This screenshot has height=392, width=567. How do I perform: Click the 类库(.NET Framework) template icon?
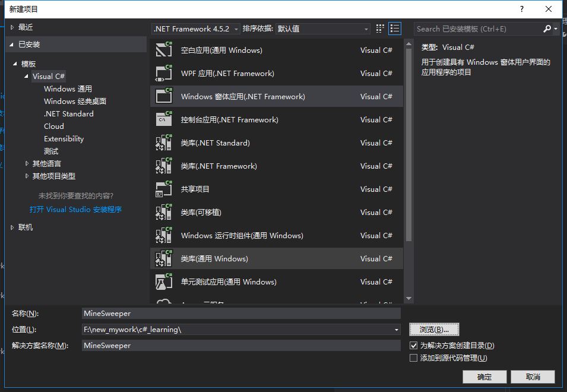tap(164, 166)
